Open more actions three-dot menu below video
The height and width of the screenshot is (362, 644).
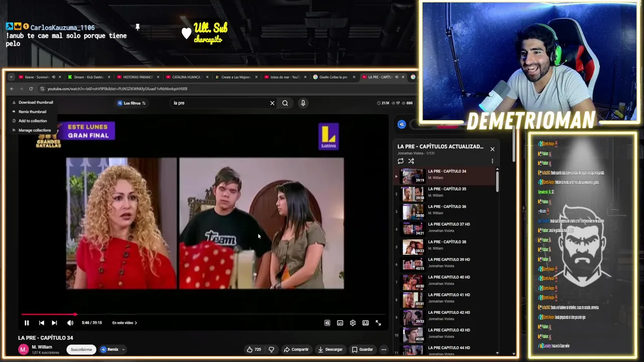(x=383, y=349)
